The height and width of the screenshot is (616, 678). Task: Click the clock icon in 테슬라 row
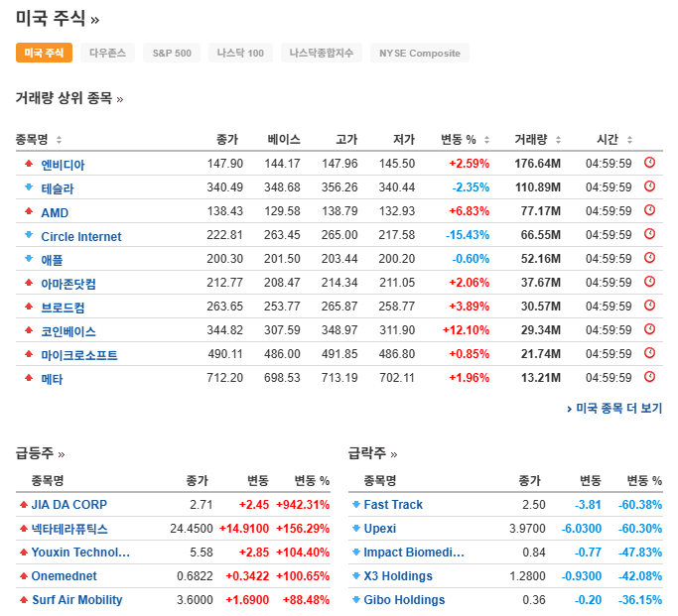tap(649, 186)
